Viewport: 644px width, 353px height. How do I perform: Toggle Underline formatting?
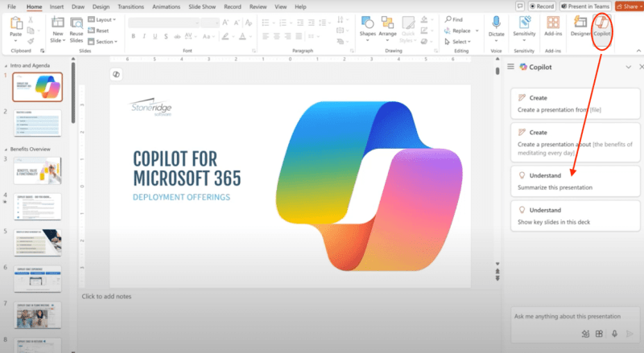pos(155,36)
